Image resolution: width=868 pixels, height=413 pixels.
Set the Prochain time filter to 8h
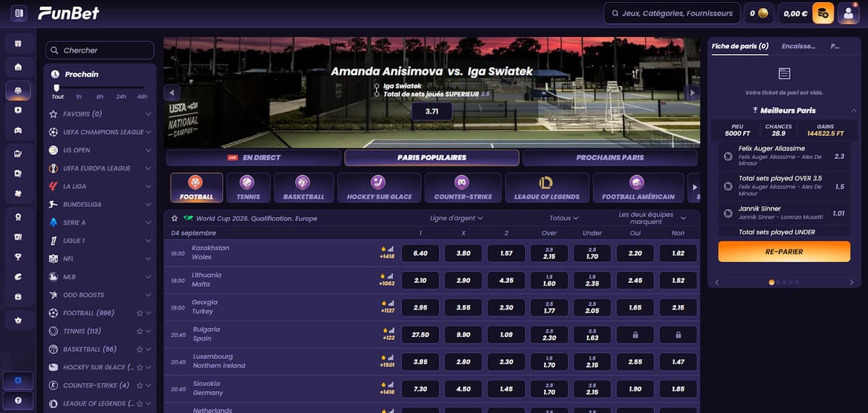pos(100,96)
